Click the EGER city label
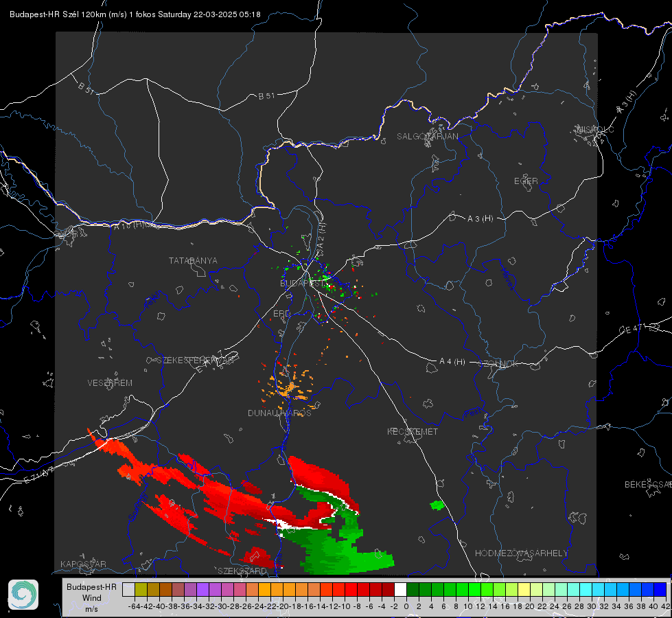This screenshot has height=618, width=672. click(x=526, y=181)
